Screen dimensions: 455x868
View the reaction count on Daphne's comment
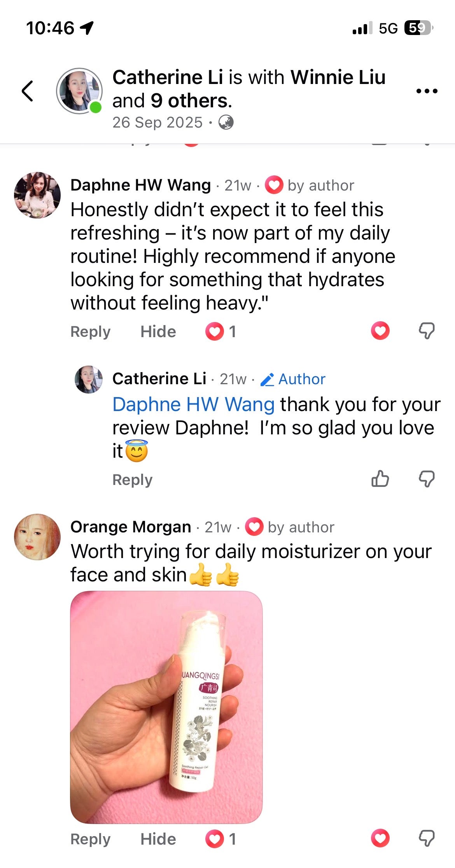(220, 331)
